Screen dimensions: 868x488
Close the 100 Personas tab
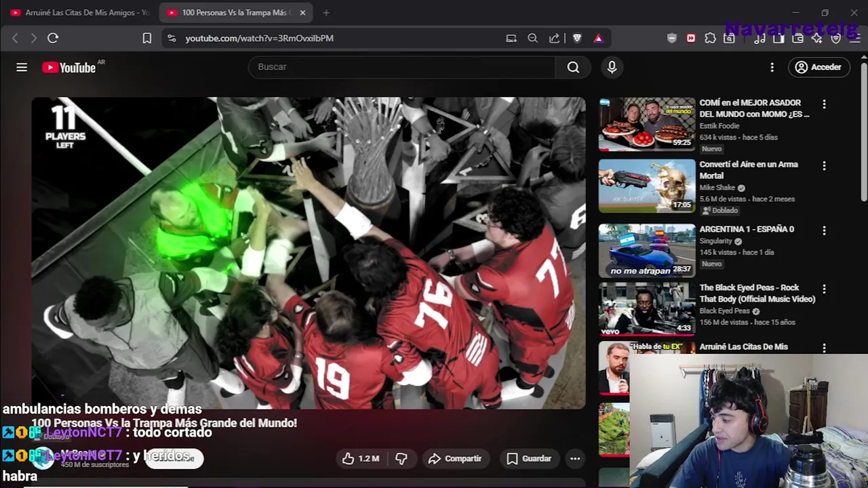(x=302, y=13)
